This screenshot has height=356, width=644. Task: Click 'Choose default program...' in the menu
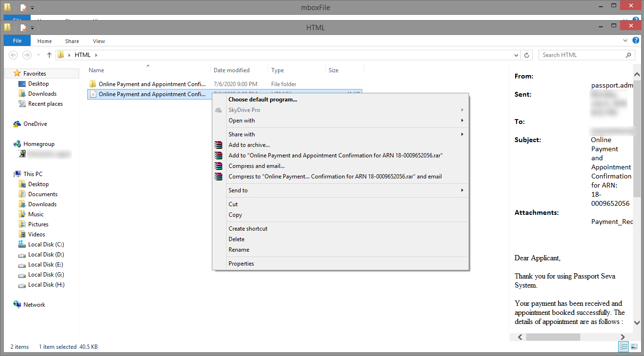coord(262,100)
